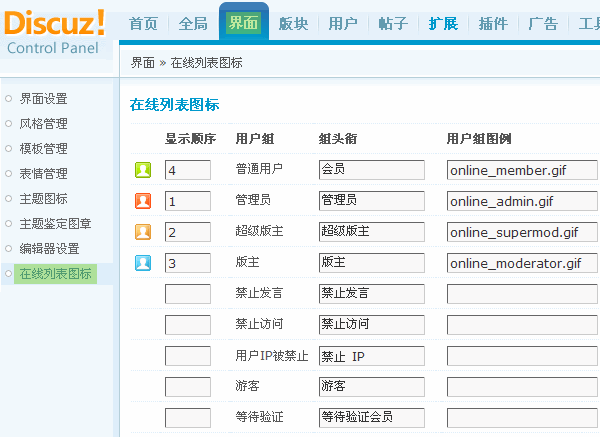This screenshot has width=600, height=437.
Task: Open the 扩展 tab
Action: click(443, 24)
